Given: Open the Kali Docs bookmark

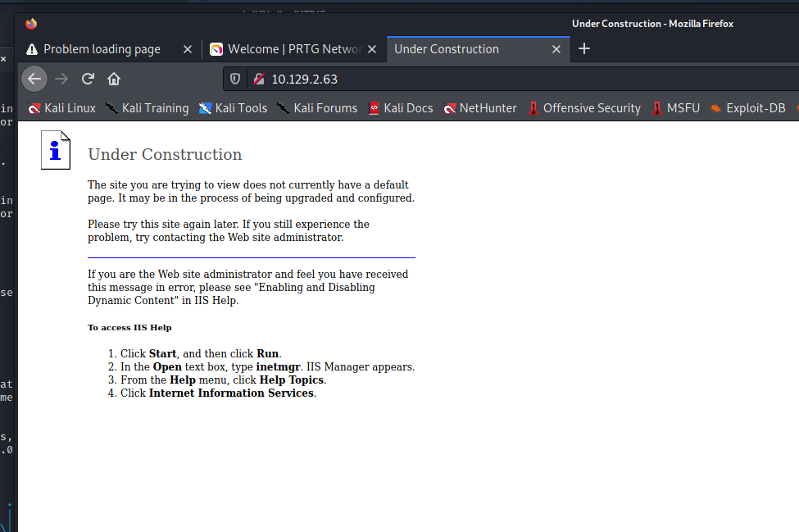Looking at the screenshot, I should tap(400, 108).
